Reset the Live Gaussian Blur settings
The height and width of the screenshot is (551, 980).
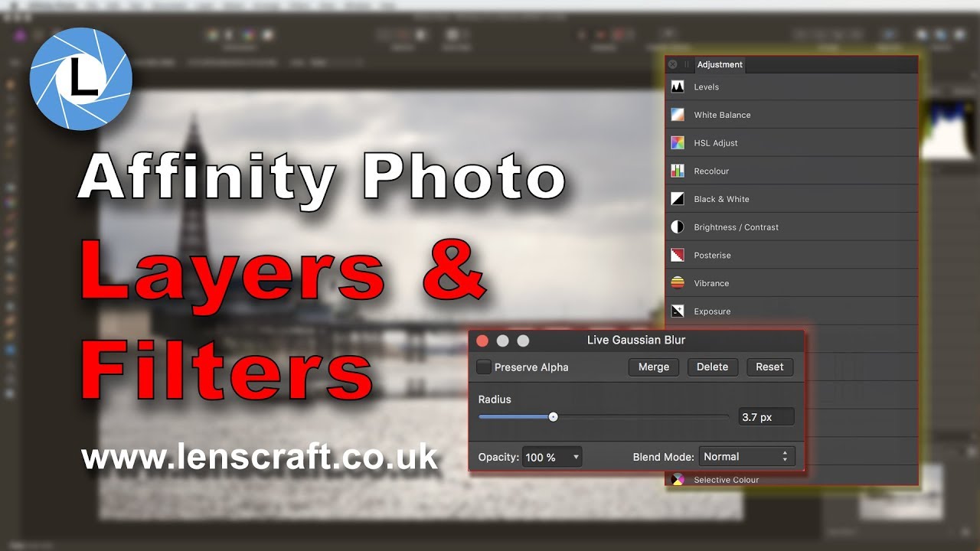click(769, 367)
